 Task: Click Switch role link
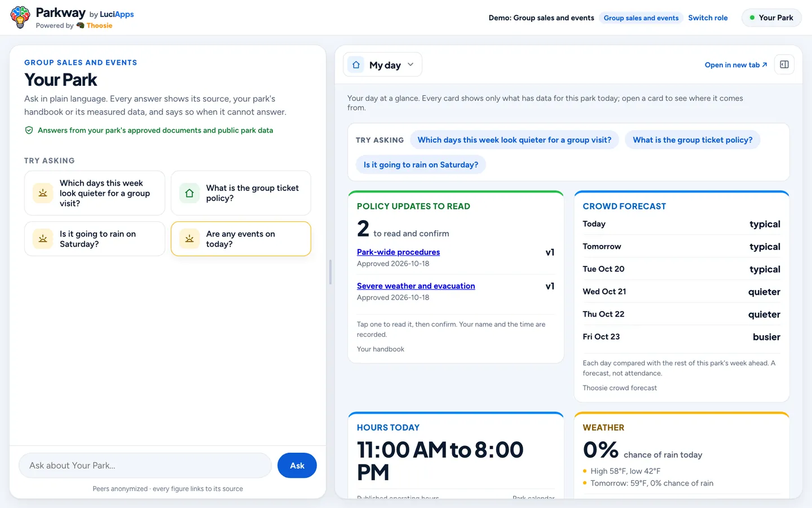[x=708, y=18]
